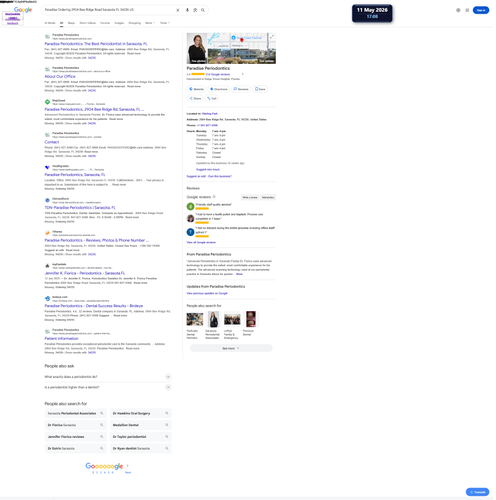496x500 pixels.
Task: Click 'Suggest new hours' link
Action: pos(208,169)
